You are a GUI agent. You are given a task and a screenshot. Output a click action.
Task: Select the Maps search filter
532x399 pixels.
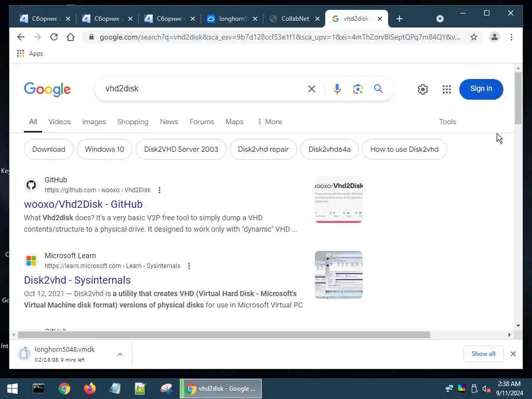[234, 122]
